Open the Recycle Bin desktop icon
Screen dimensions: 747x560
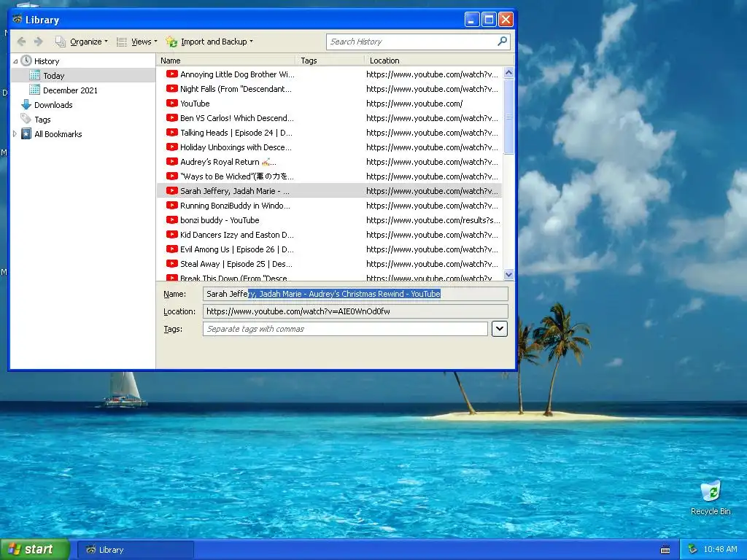(711, 497)
